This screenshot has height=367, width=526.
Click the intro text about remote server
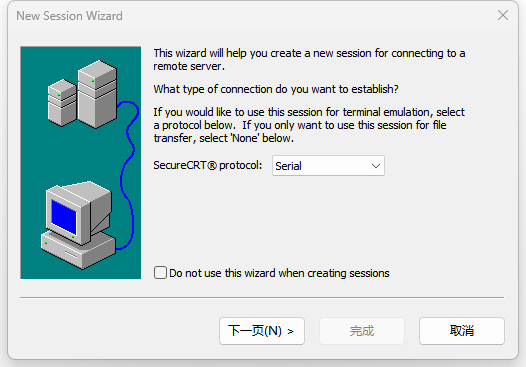(x=309, y=60)
